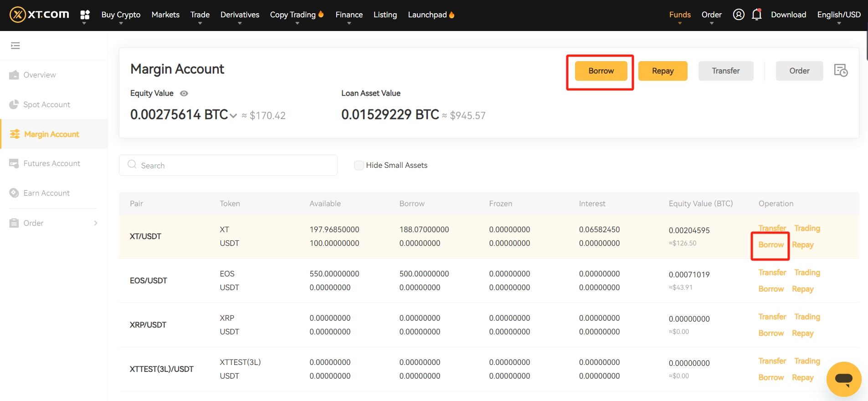The image size is (868, 401).
Task: Click the Interest column header
Action: [592, 203]
